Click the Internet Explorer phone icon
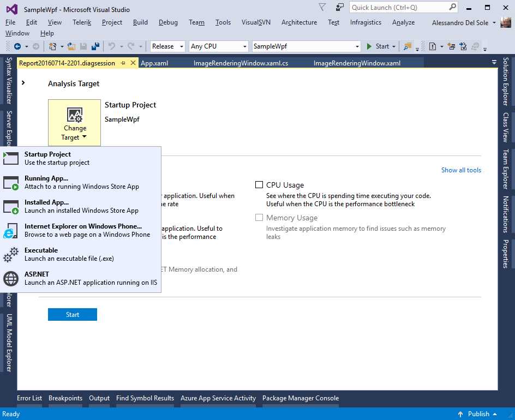The image size is (515, 420). tap(10, 231)
